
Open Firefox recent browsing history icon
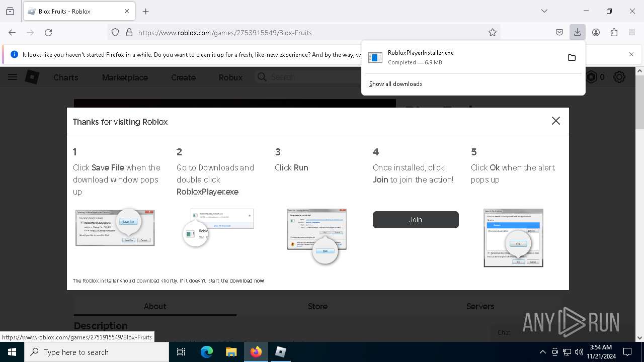tap(10, 11)
